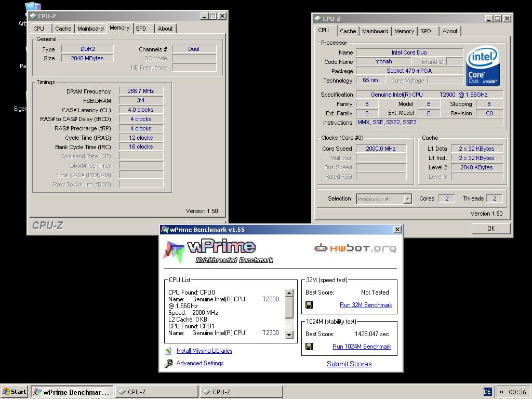Close the right CPU-Z window
The image size is (532, 399).
(x=507, y=19)
